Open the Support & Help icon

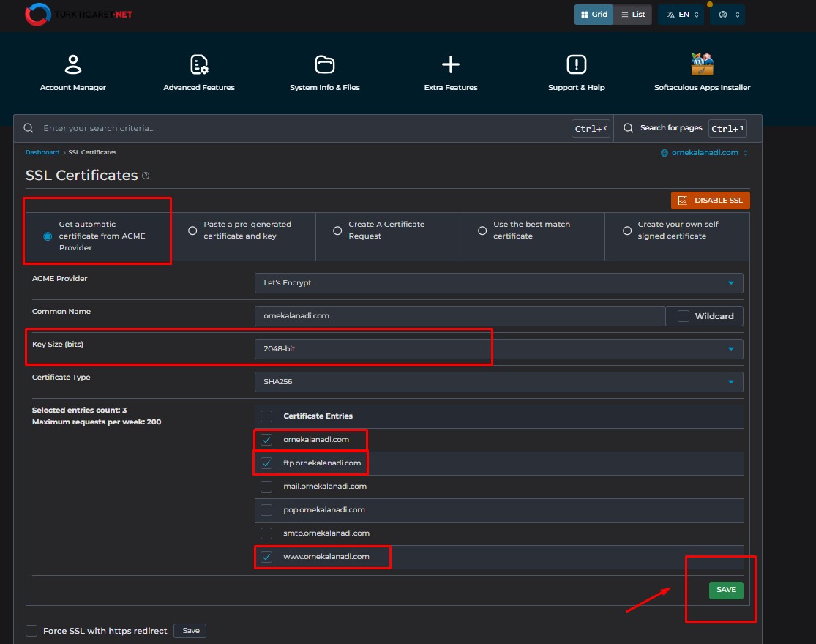[x=577, y=65]
